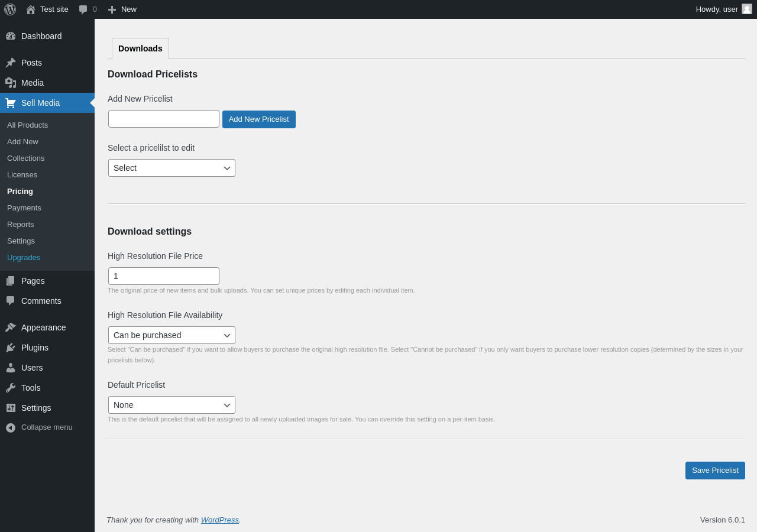Open comments bubble icon in admin bar
The height and width of the screenshot is (532, 757).
[x=83, y=9]
